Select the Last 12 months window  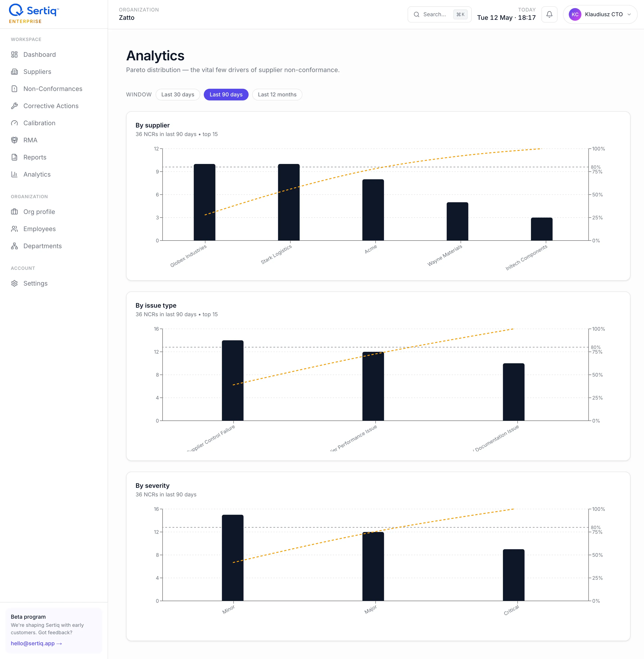click(277, 94)
